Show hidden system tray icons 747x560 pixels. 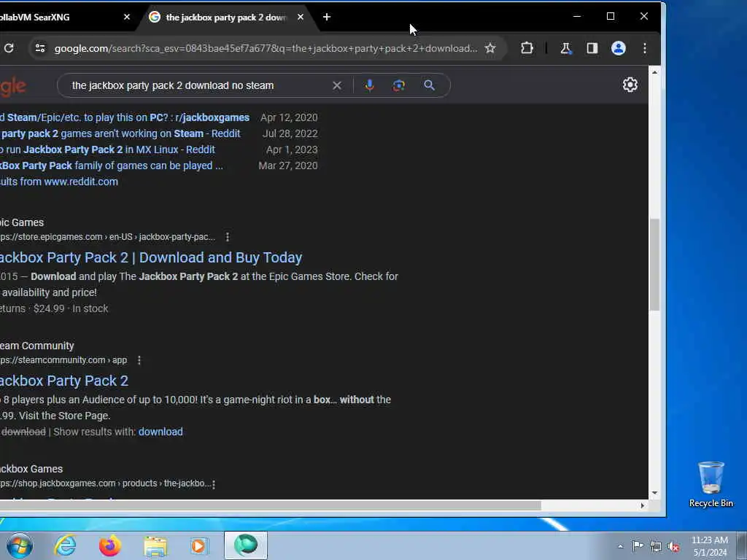pyautogui.click(x=620, y=546)
